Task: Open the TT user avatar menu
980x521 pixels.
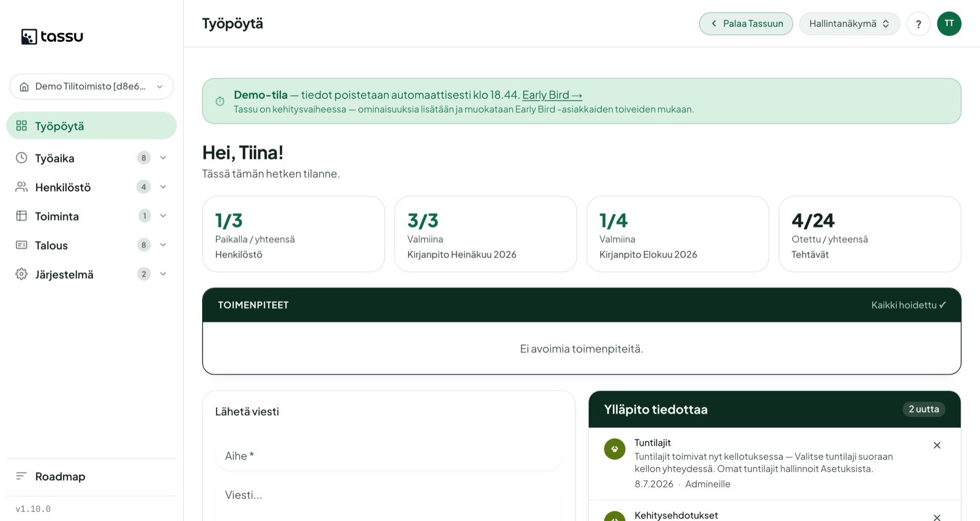Action: (x=949, y=23)
